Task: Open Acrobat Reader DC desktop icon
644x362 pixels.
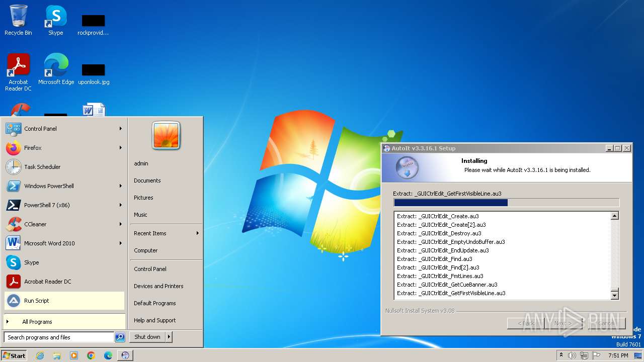Action: click(x=18, y=72)
